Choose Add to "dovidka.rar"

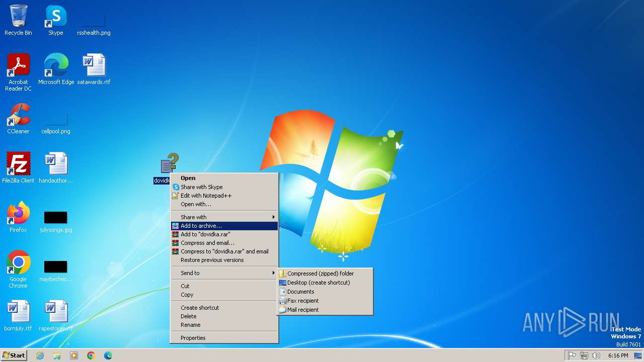(x=224, y=234)
